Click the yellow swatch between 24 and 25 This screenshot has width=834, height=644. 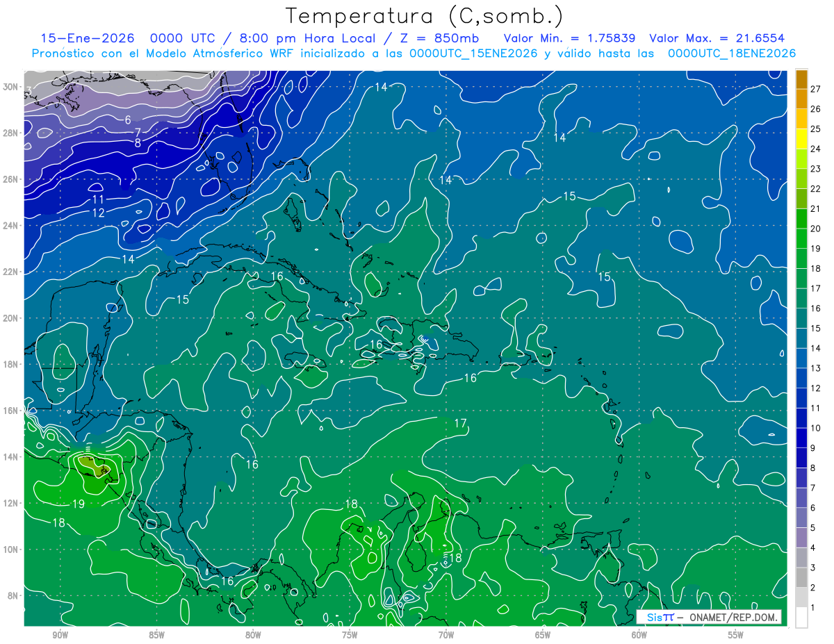click(801, 138)
